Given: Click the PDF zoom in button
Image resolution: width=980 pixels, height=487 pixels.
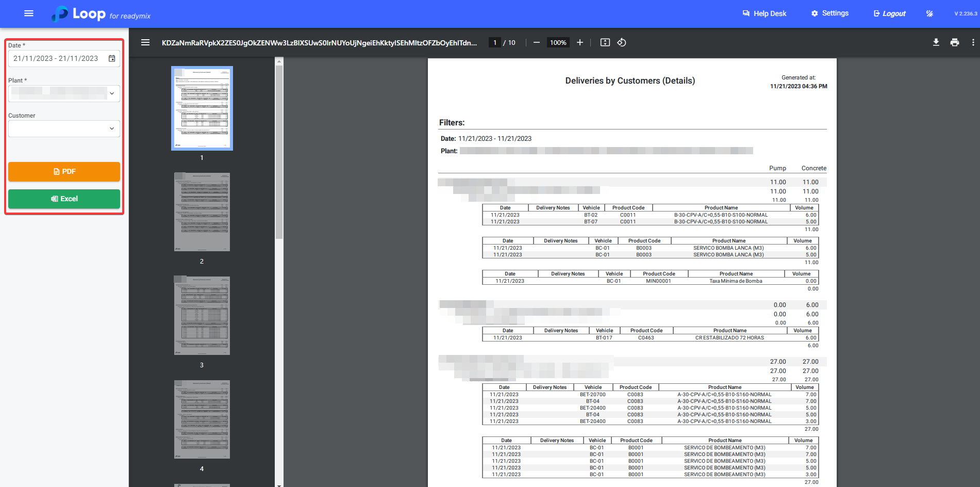Looking at the screenshot, I should [580, 42].
